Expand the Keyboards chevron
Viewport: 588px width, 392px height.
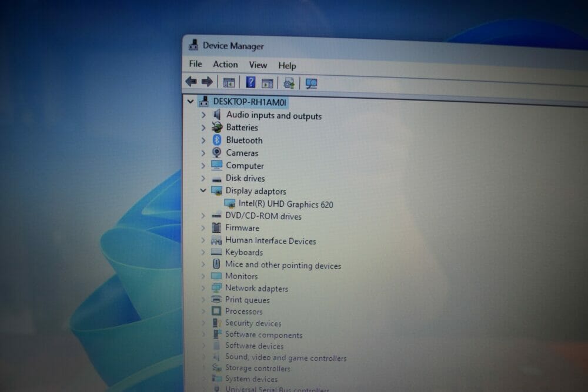pos(203,252)
